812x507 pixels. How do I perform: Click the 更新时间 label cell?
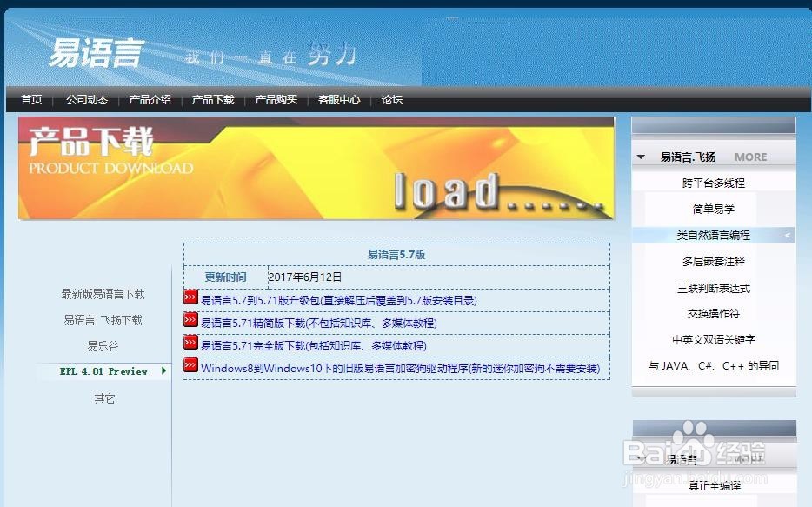[226, 277]
